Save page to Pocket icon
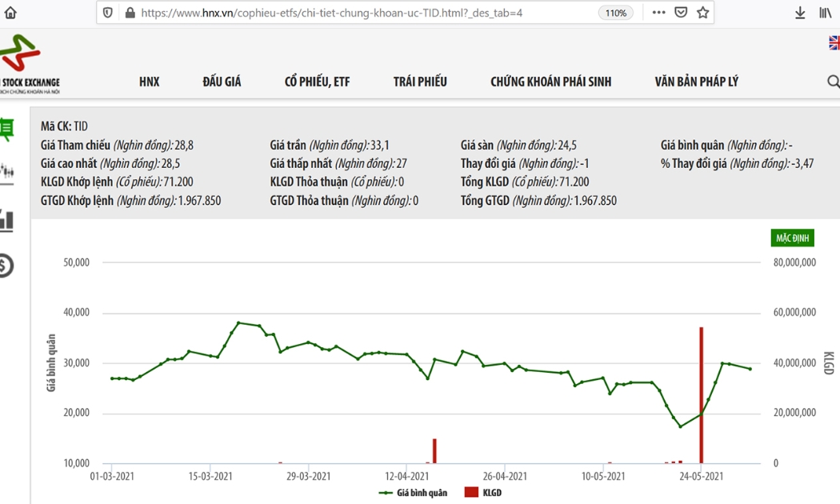The height and width of the screenshot is (504, 840). click(681, 12)
